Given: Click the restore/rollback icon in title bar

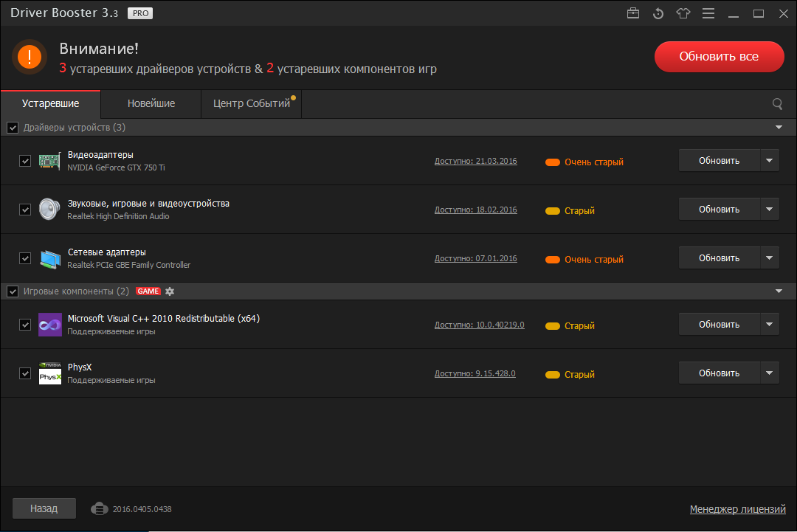Looking at the screenshot, I should point(658,13).
